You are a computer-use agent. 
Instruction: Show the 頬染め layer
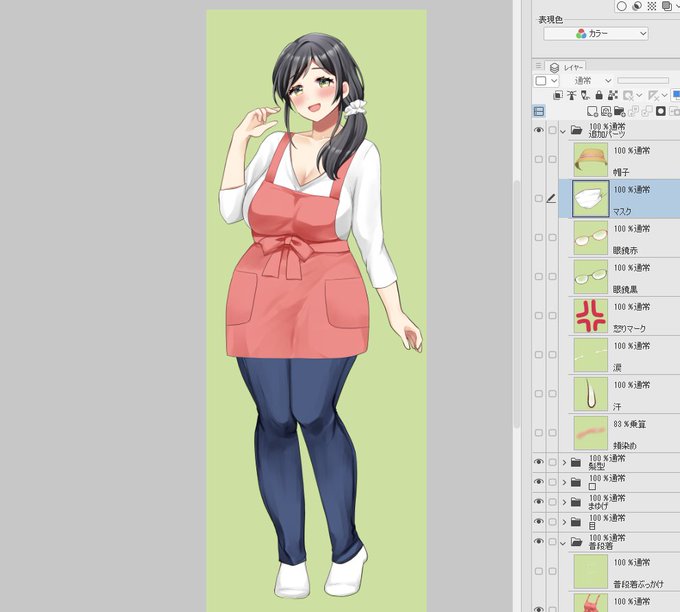539,433
